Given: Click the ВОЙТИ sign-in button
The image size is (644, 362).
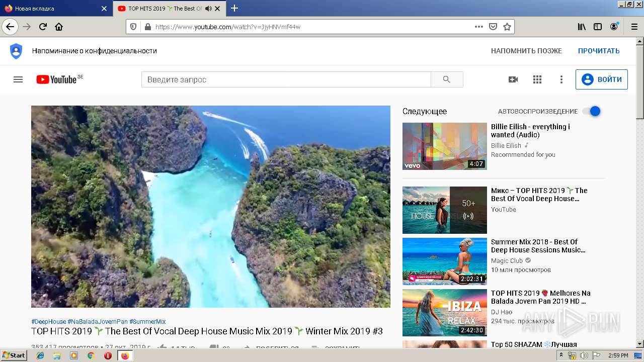Looking at the screenshot, I should point(602,79).
